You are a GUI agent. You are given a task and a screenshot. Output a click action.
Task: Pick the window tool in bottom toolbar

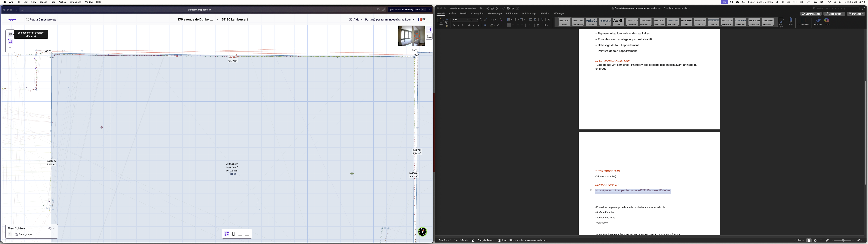pos(240,233)
